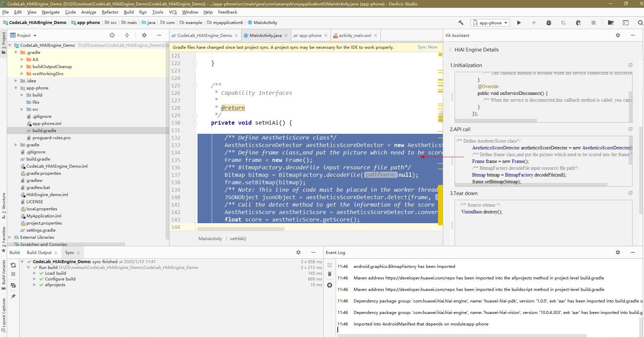
Task: Click the API call snippet horizontal scrollbar
Action: (x=531, y=185)
